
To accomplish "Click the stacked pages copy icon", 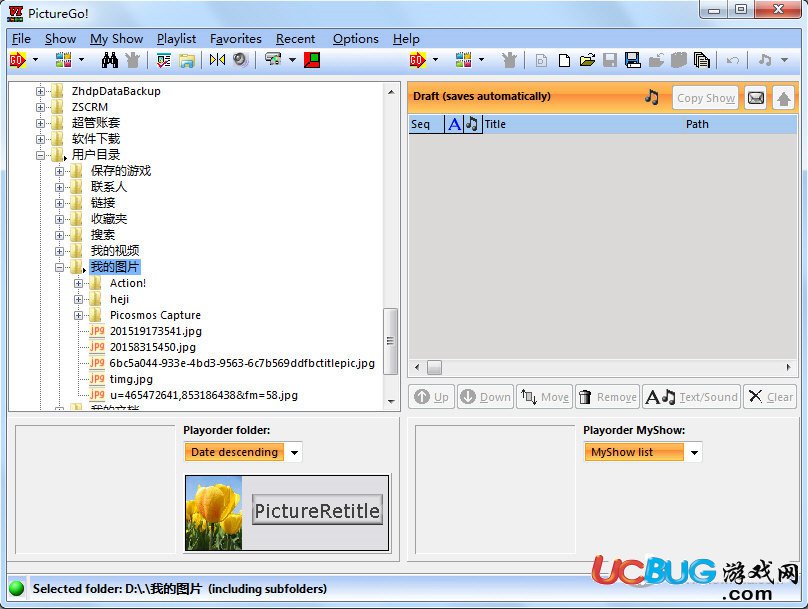I will 701,60.
